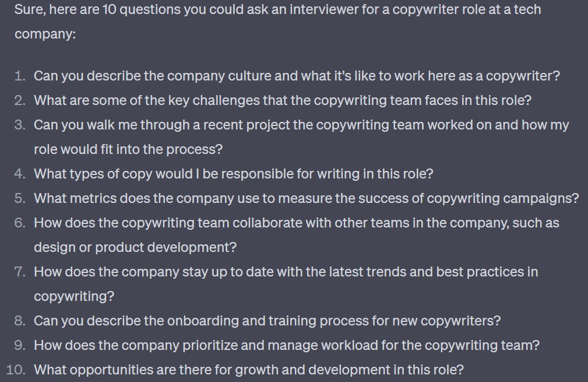
Task: Click the workload prioritization question
Action: point(287,346)
